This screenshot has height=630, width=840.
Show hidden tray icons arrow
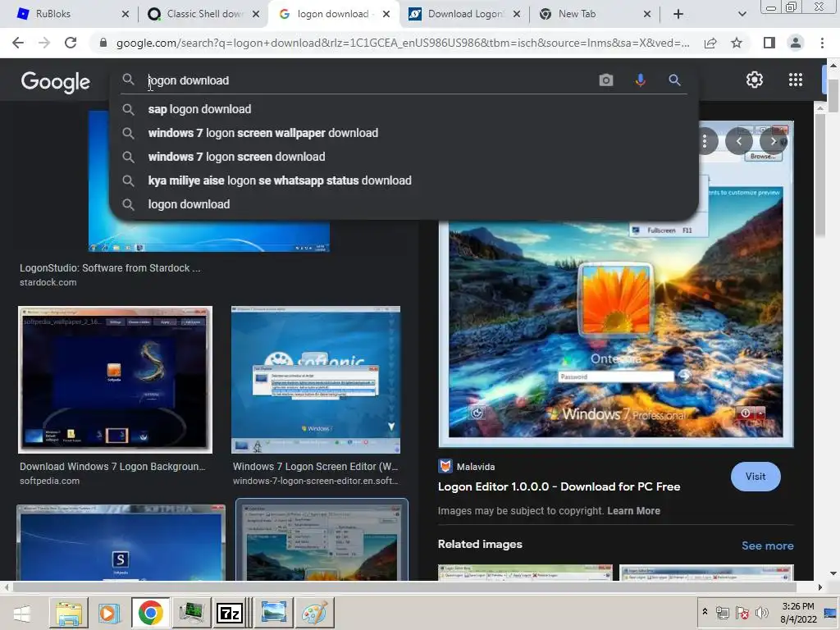[x=705, y=612]
